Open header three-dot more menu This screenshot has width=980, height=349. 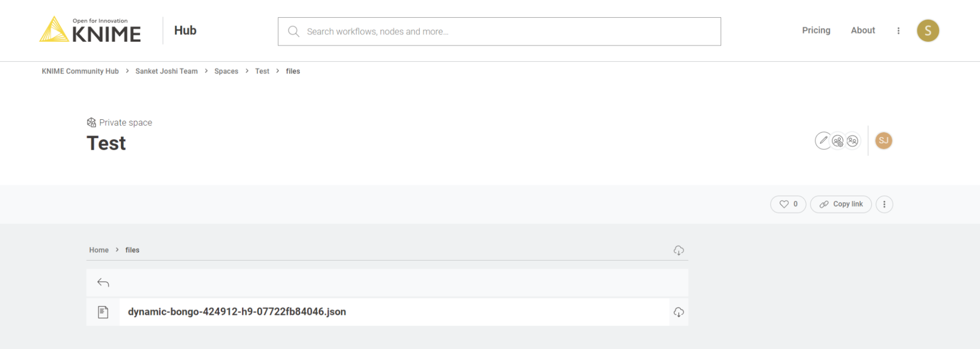[898, 30]
